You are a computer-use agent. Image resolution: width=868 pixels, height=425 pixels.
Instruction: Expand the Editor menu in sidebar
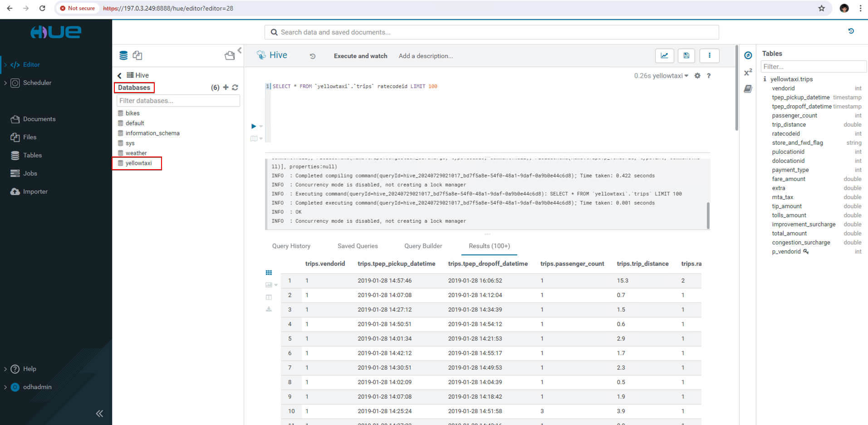pos(5,65)
